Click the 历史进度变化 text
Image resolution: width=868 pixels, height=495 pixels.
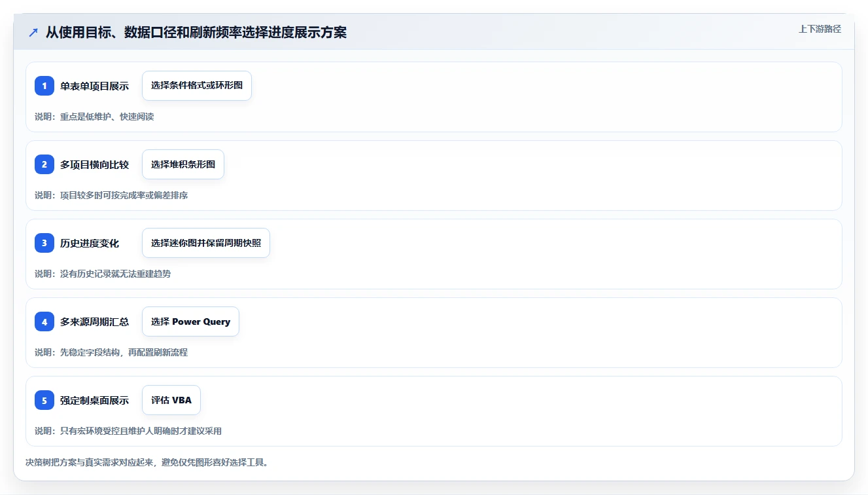(90, 243)
